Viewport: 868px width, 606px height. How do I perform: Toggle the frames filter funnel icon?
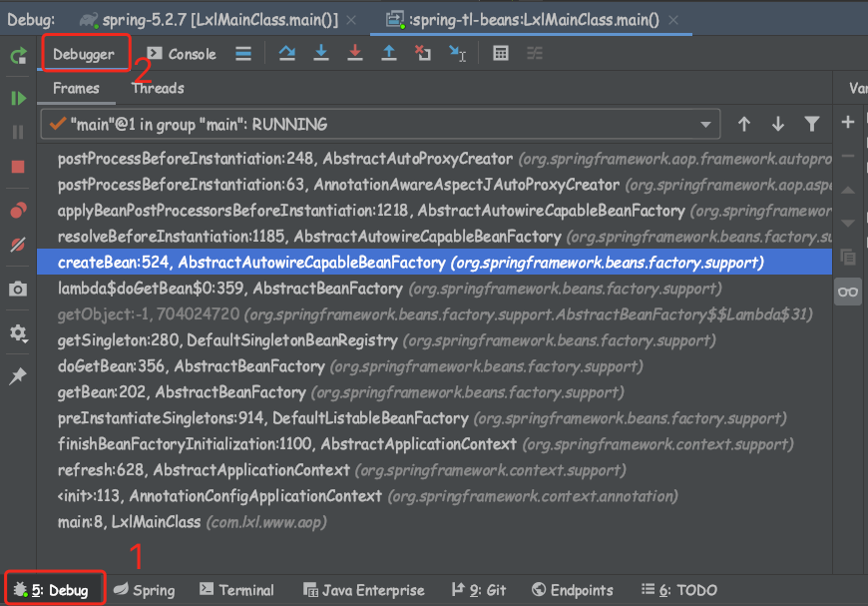point(811,124)
